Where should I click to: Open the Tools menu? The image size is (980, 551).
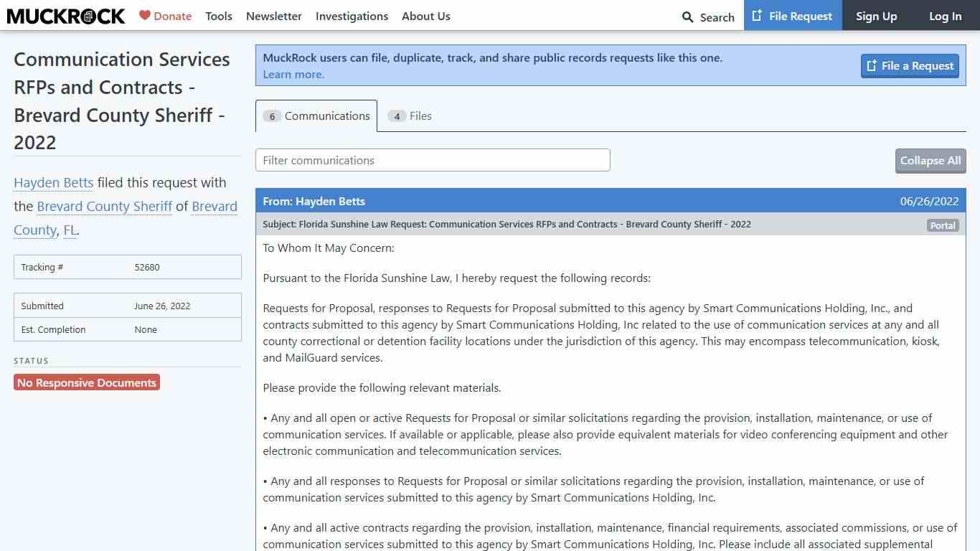pos(218,16)
